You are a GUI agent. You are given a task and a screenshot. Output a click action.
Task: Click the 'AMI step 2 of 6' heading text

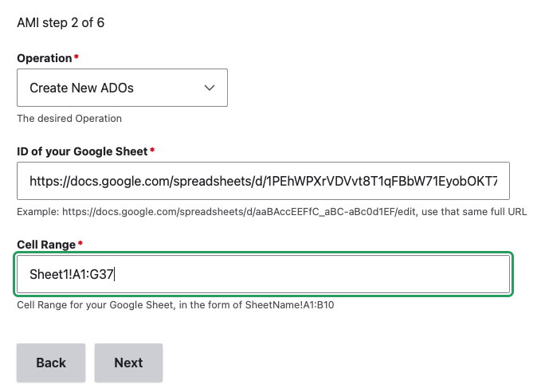tap(61, 22)
